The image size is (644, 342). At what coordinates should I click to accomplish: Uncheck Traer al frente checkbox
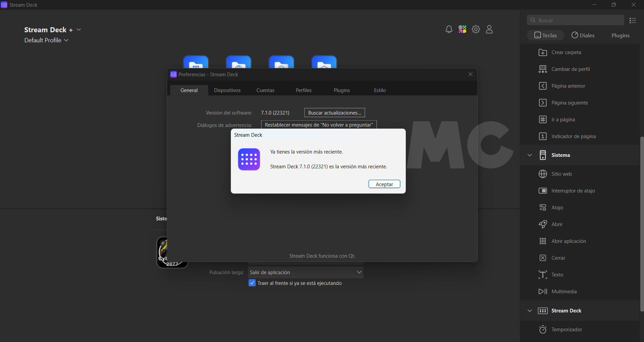click(x=252, y=283)
